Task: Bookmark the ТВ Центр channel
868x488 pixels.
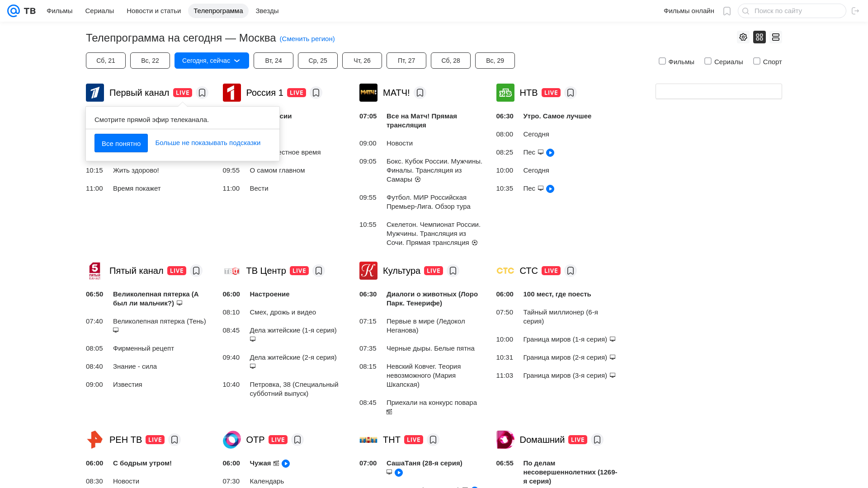Action: click(x=319, y=271)
